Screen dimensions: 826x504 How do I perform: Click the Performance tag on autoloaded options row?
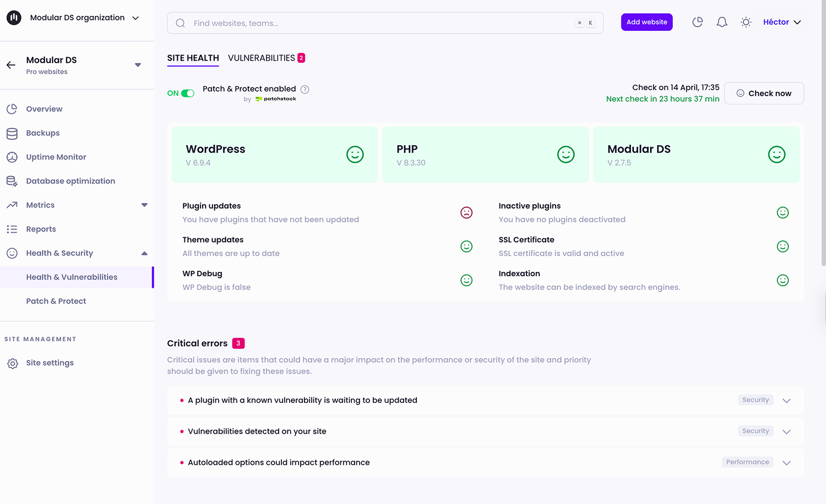point(747,462)
